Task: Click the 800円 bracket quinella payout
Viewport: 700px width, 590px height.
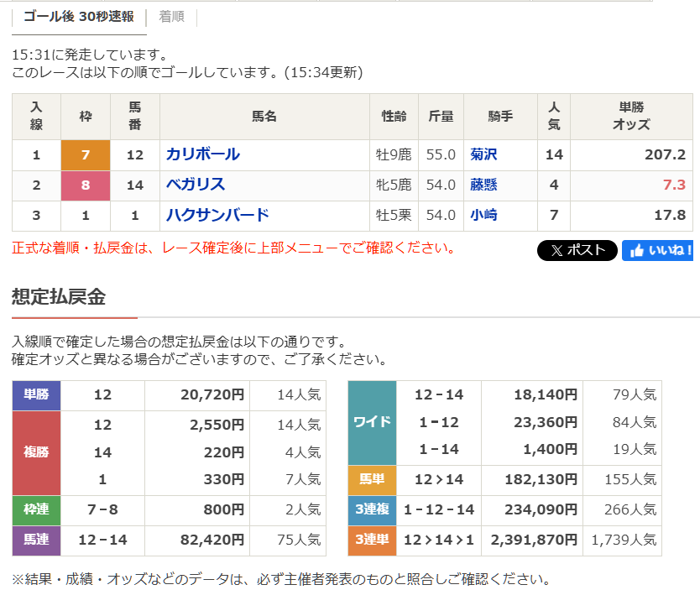Action: [x=224, y=509]
